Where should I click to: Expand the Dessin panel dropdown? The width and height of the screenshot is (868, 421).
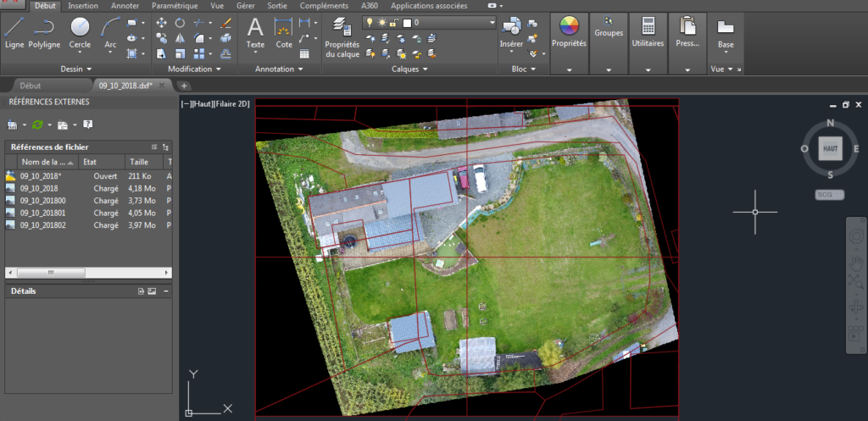[x=76, y=69]
